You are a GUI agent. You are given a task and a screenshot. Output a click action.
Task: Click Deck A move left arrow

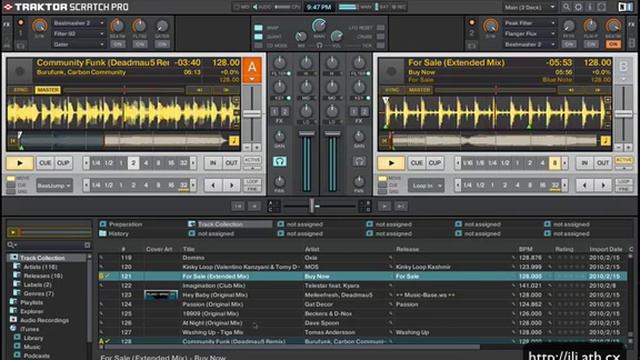click(x=213, y=185)
